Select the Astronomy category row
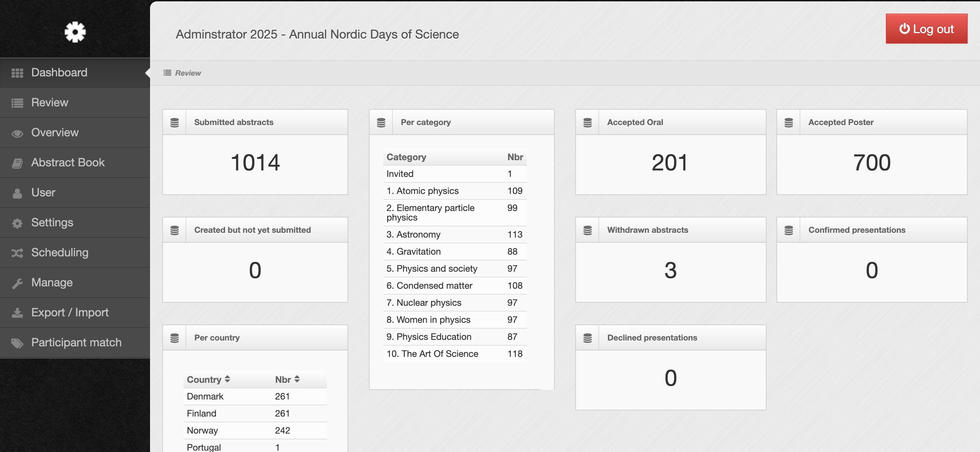The image size is (980, 452). (454, 235)
